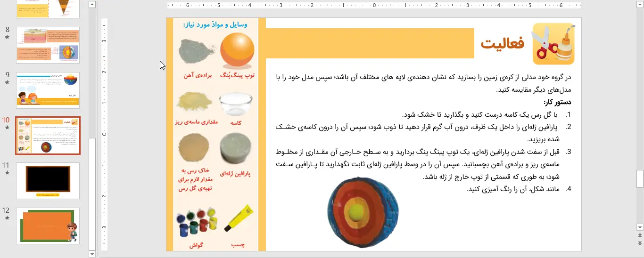Screen dimensions: 644x258
Task: Select the orange banner shape beside title
Action: (370, 43)
